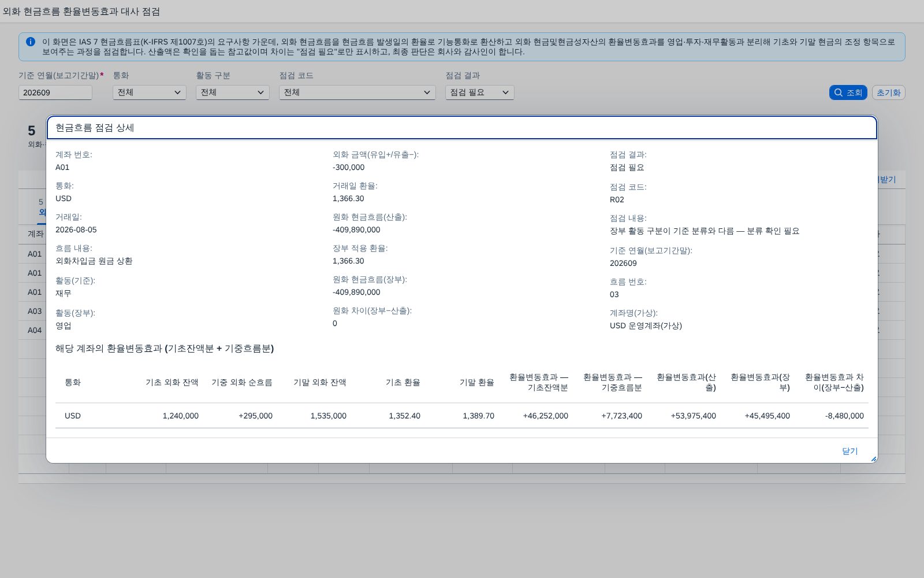Image resolution: width=924 pixels, height=578 pixels.
Task: Click the blue information icon in the banner
Action: 31,42
